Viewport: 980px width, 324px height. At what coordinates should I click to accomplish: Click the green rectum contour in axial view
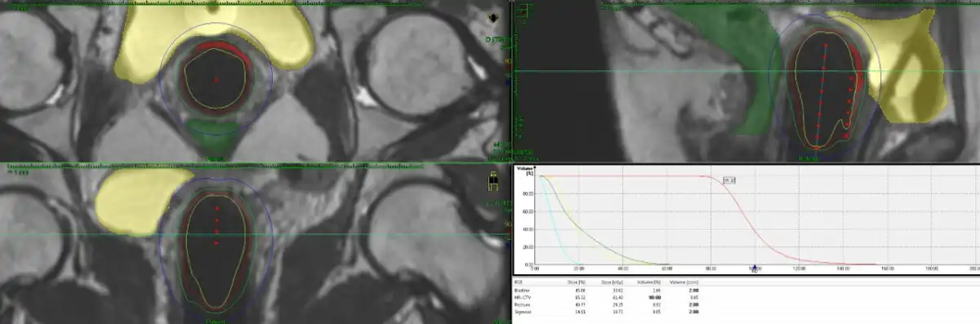pyautogui.click(x=214, y=130)
